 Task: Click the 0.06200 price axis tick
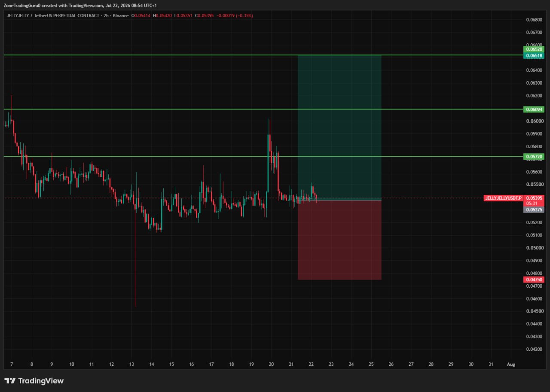point(533,96)
